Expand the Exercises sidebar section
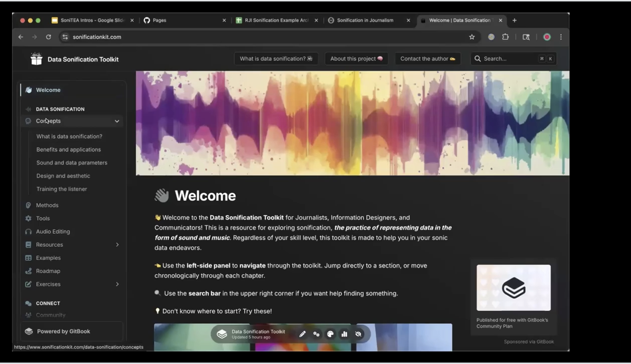 [117, 284]
